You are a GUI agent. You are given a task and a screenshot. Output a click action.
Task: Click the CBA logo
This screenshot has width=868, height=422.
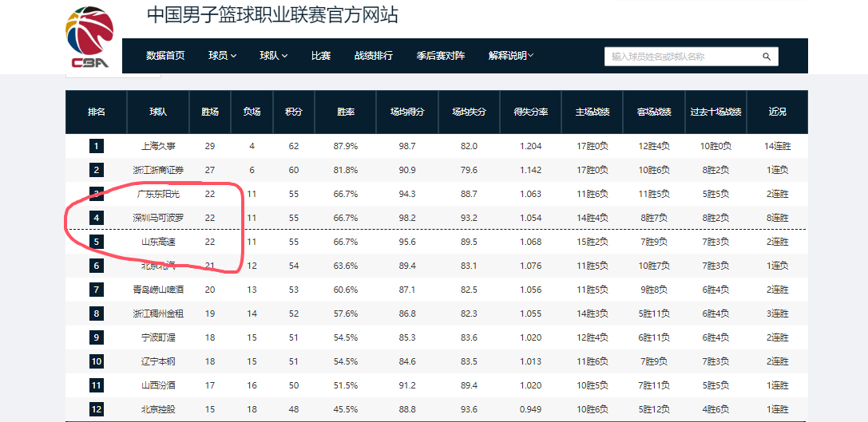click(89, 38)
